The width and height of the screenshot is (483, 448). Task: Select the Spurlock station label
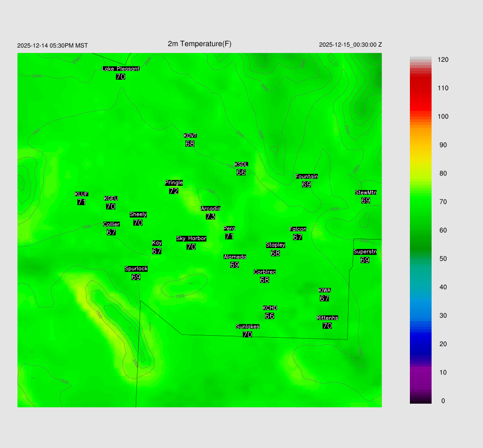tap(136, 269)
